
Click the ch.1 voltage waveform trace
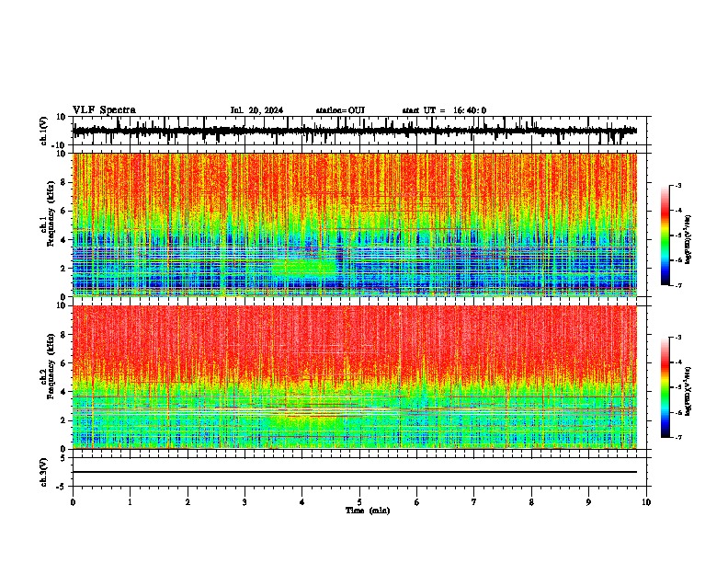(355, 131)
